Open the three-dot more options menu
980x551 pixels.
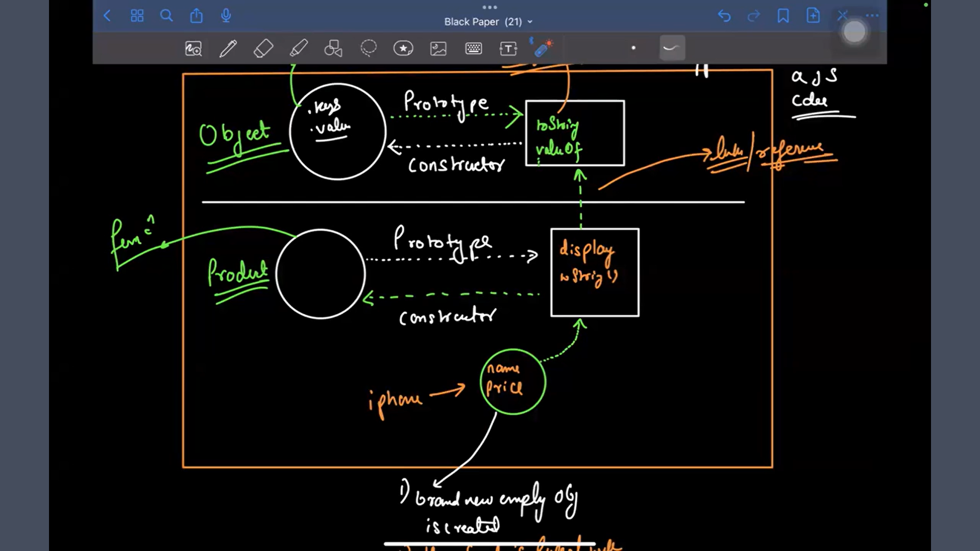pyautogui.click(x=872, y=16)
